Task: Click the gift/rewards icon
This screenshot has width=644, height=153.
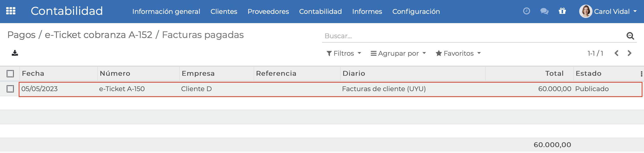Action: pos(562,11)
